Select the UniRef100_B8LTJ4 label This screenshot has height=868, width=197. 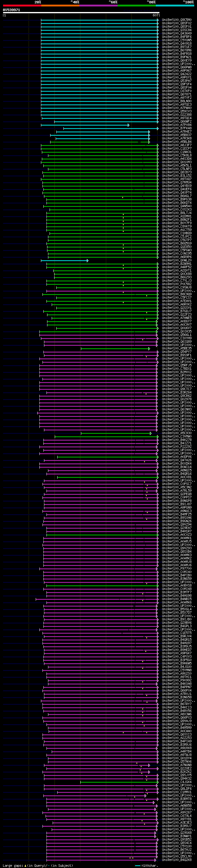click(177, 213)
